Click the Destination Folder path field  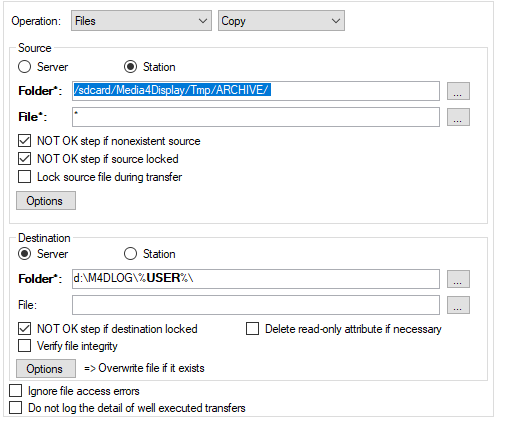256,279
